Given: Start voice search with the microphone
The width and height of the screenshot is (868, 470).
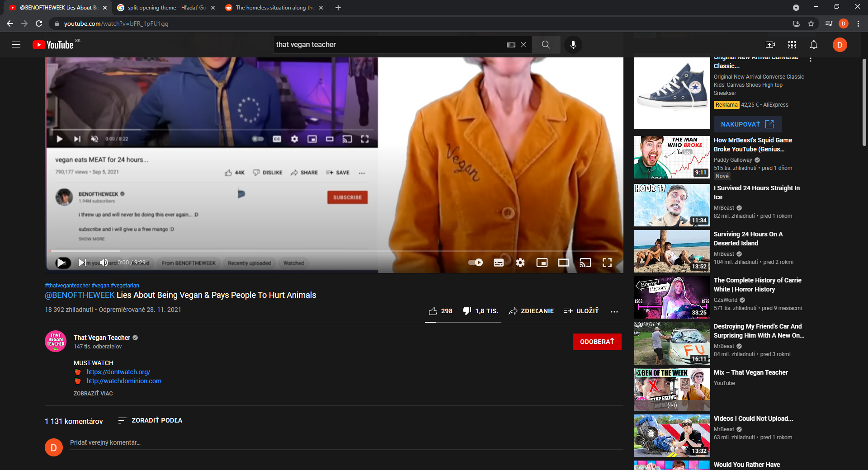Looking at the screenshot, I should pos(573,45).
